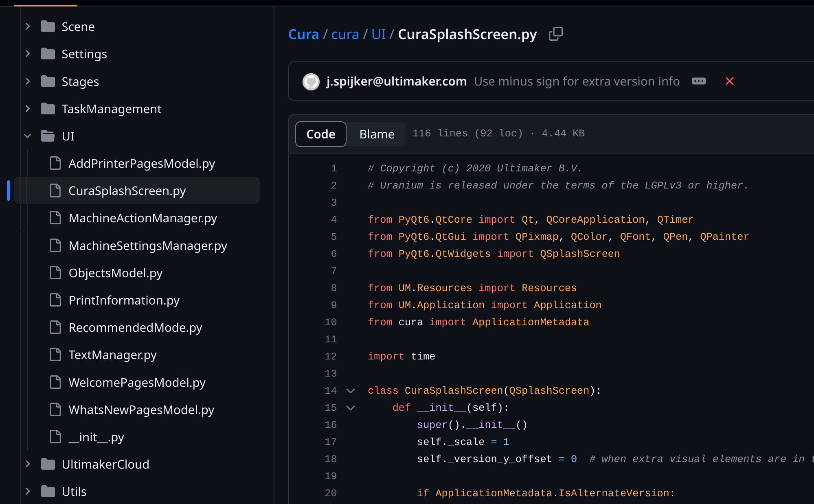Open TextManager.py in file tree

(113, 355)
